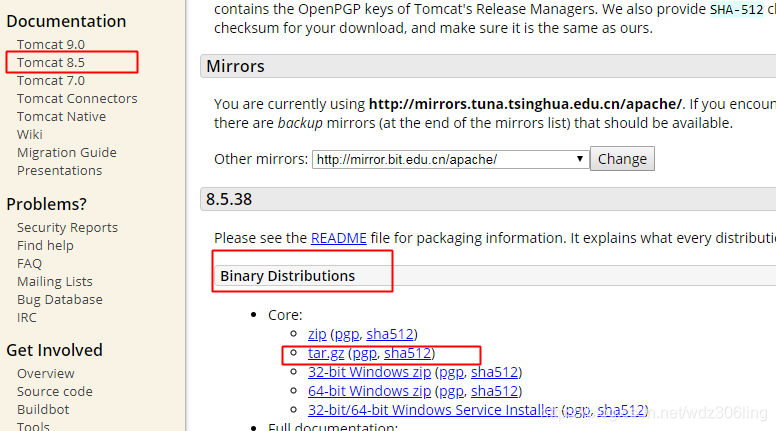Open sha512 for 64-bit Windows zip
Viewport: 776px width, 431px height.
coord(494,390)
